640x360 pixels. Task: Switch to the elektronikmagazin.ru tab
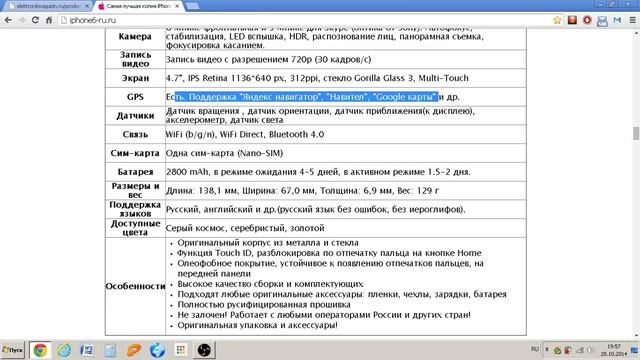click(x=47, y=6)
